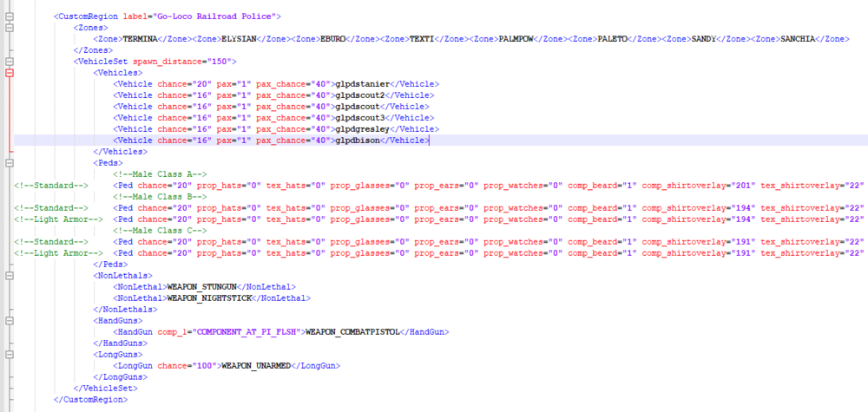The width and height of the screenshot is (868, 412).
Task: Click the glpdbison vehicle name
Action: pos(358,141)
